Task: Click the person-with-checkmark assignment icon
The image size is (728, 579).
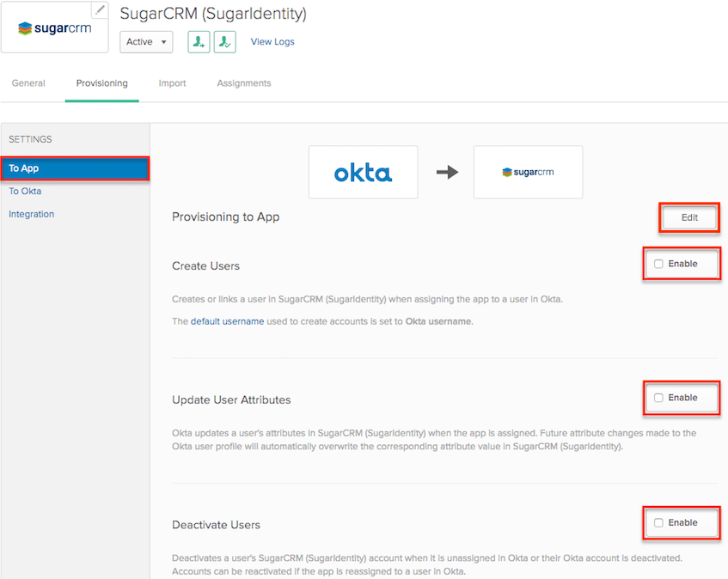Action: click(225, 41)
